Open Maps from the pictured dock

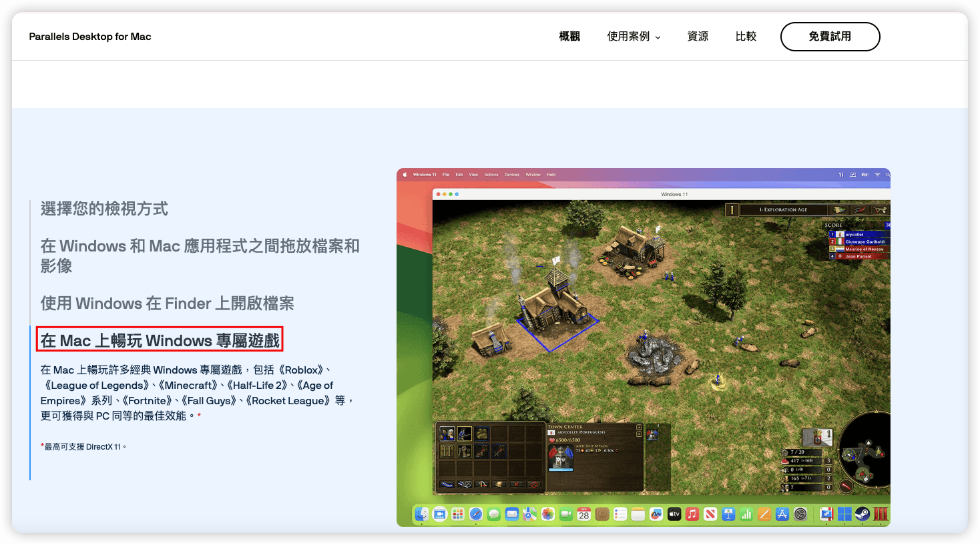[x=530, y=514]
